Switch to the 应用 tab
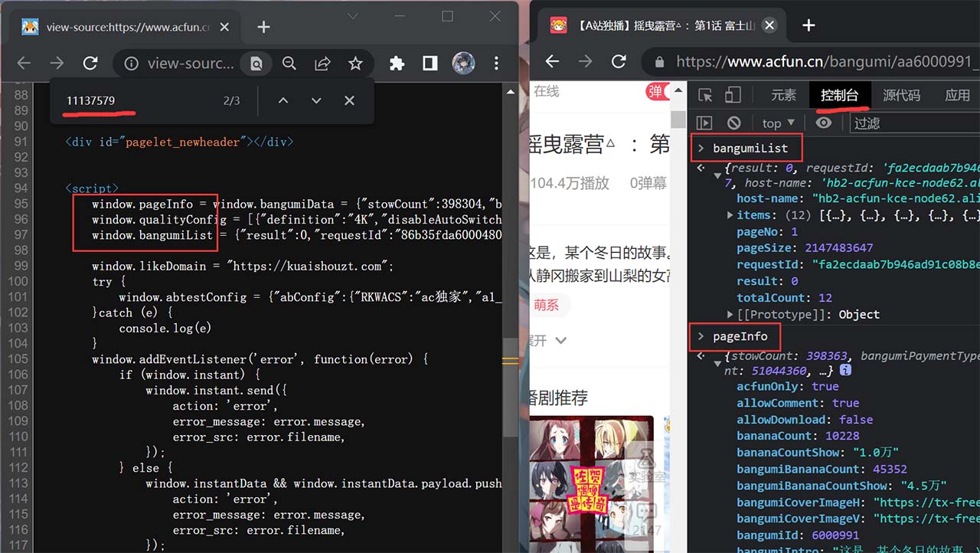Viewport: 980px width, 553px height. (x=957, y=95)
